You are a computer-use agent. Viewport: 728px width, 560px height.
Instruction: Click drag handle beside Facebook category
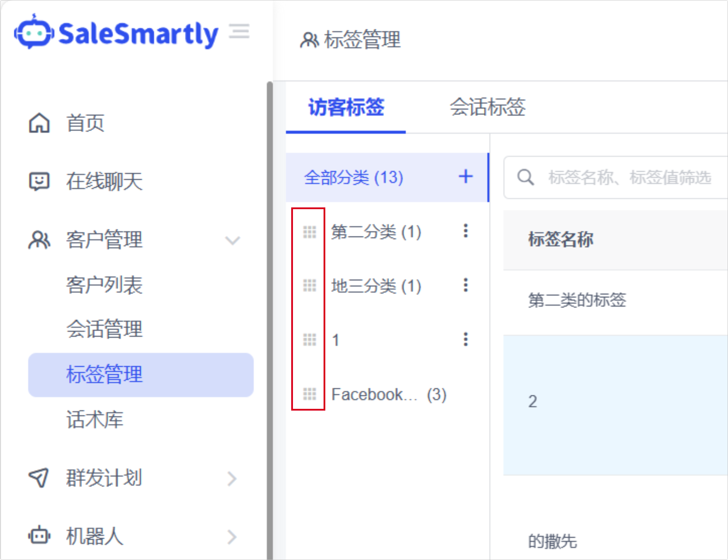[x=309, y=394]
